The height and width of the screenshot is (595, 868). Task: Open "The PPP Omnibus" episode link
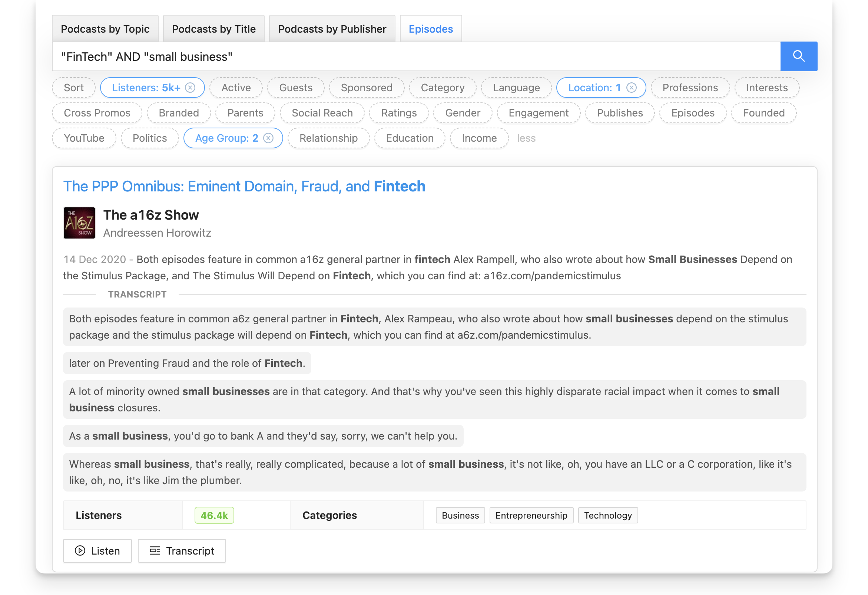[x=244, y=186]
